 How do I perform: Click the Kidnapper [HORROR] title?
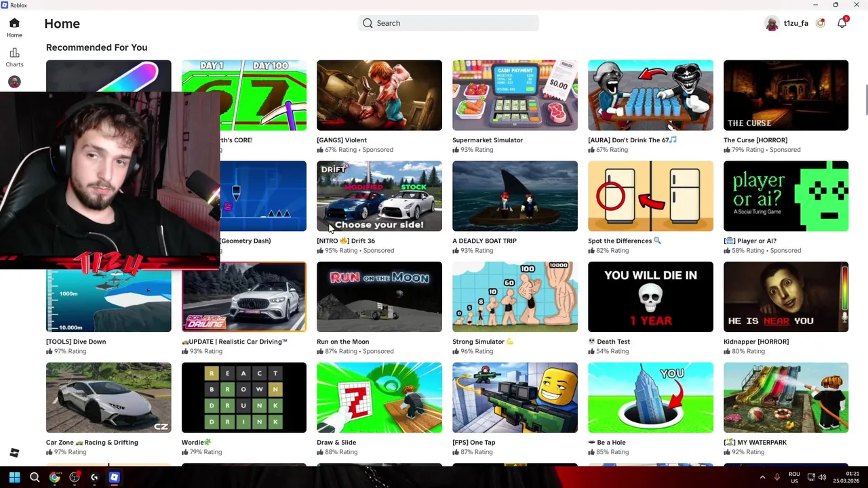pyautogui.click(x=756, y=342)
